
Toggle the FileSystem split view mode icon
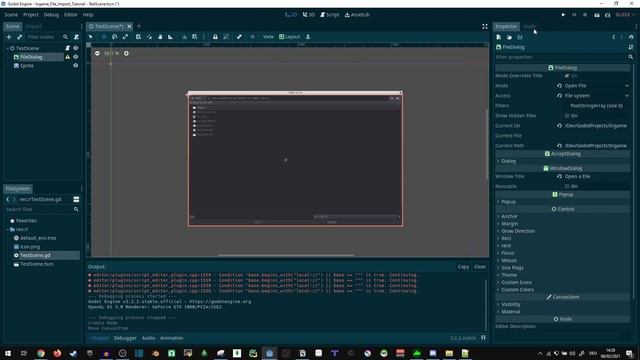(76, 199)
